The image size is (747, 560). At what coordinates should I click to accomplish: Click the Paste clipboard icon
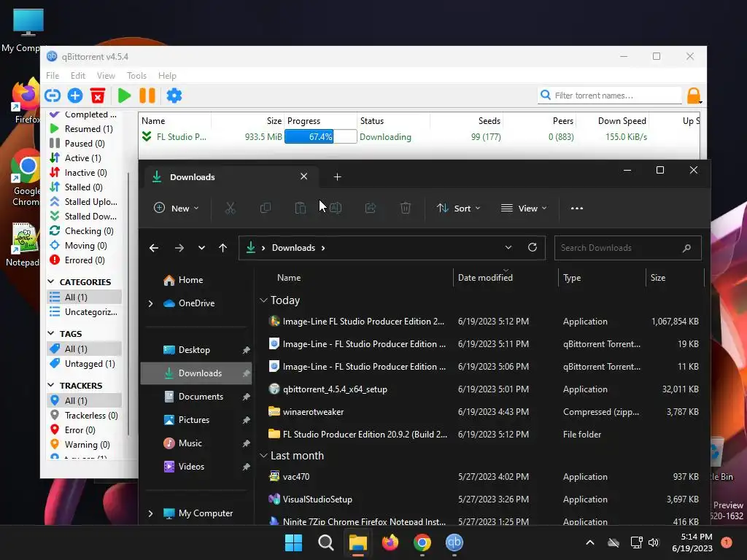point(300,208)
